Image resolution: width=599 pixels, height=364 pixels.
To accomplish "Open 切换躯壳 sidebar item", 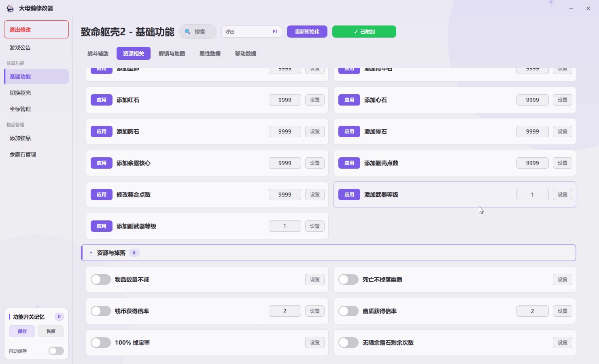I will point(36,93).
